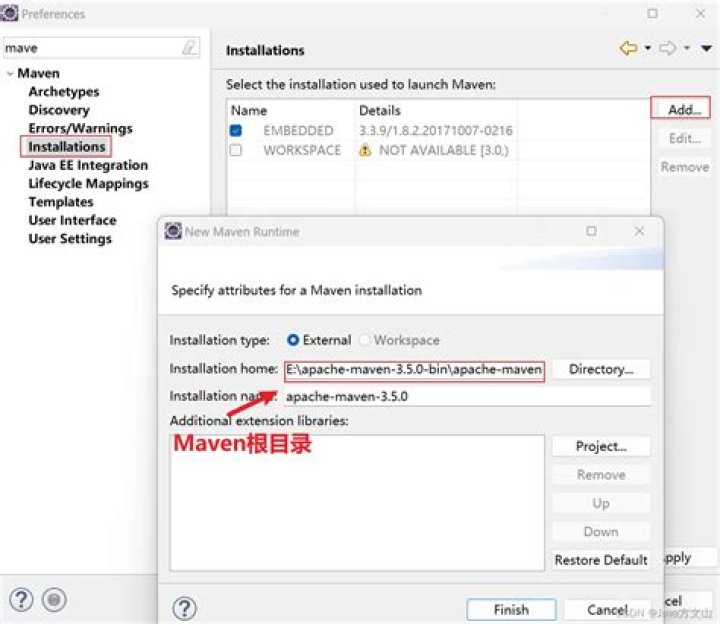720x624 pixels.
Task: Clear the filter text using the eraser icon
Action: click(x=189, y=48)
